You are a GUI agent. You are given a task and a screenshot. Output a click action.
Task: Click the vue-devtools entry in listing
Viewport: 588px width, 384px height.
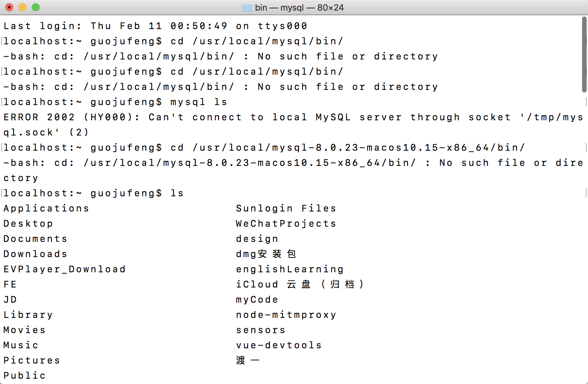coord(279,345)
